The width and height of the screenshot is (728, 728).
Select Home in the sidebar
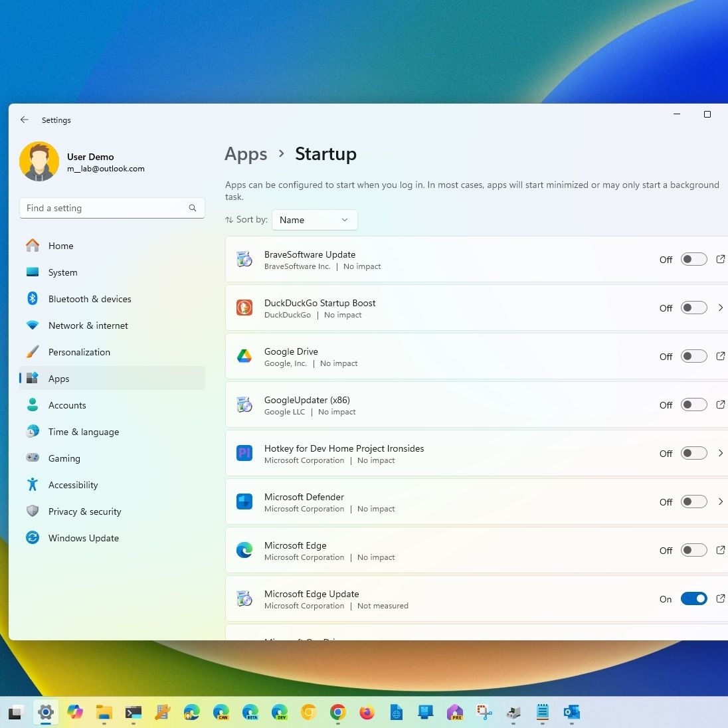[x=112, y=246]
